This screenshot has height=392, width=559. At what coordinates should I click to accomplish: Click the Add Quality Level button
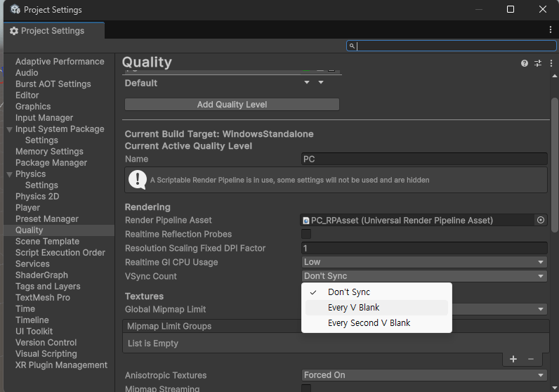tap(232, 105)
